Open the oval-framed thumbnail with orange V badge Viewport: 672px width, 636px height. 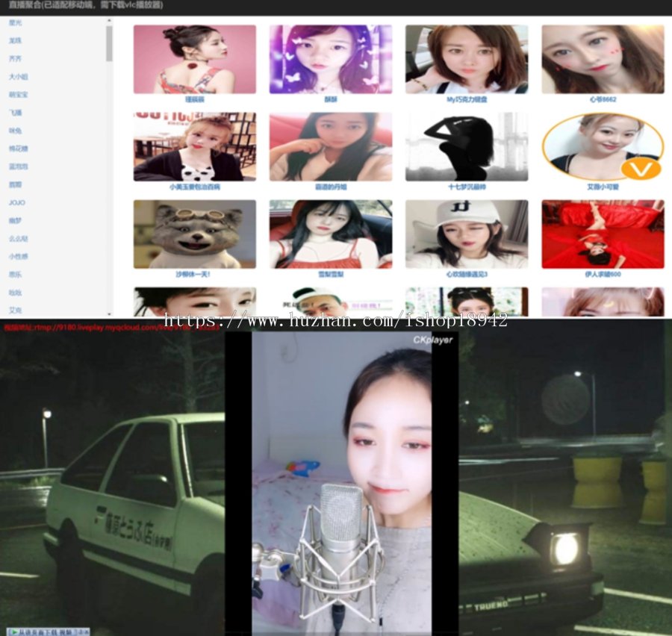tap(603, 146)
